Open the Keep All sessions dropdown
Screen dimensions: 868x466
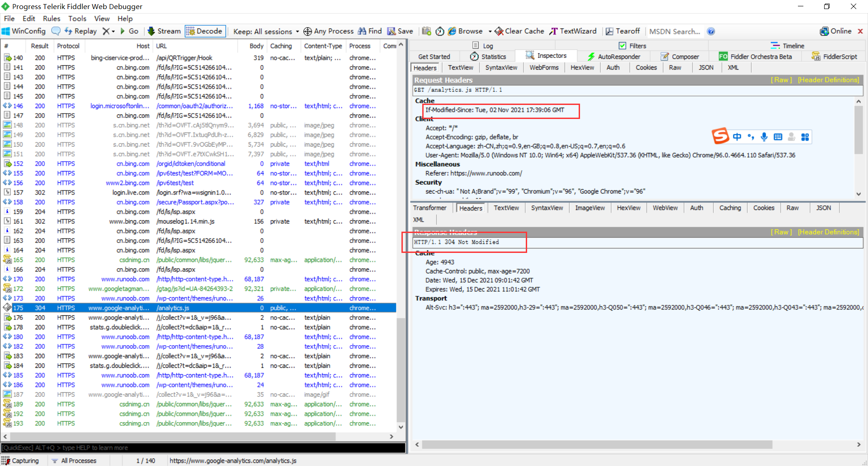click(x=266, y=31)
